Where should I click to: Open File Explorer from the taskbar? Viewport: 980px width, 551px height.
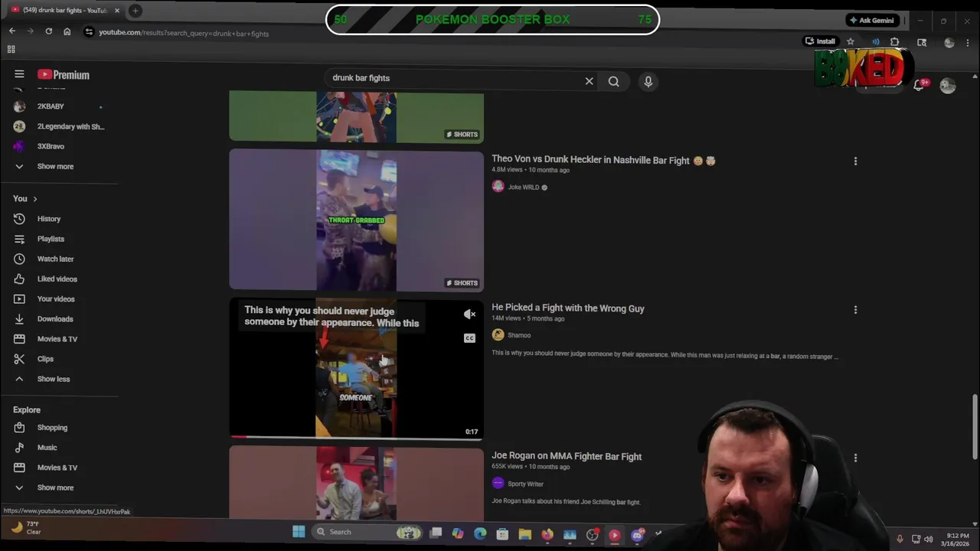click(x=524, y=533)
